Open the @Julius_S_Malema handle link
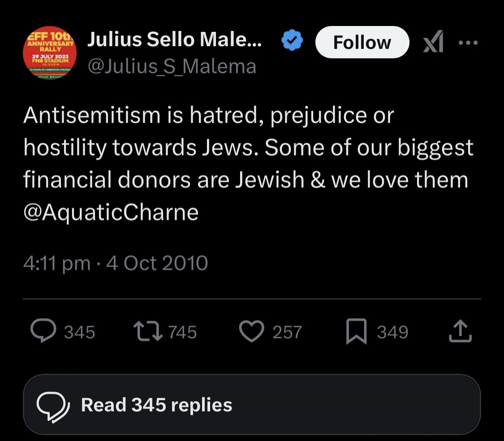Image resolution: width=504 pixels, height=441 pixels. point(172,67)
